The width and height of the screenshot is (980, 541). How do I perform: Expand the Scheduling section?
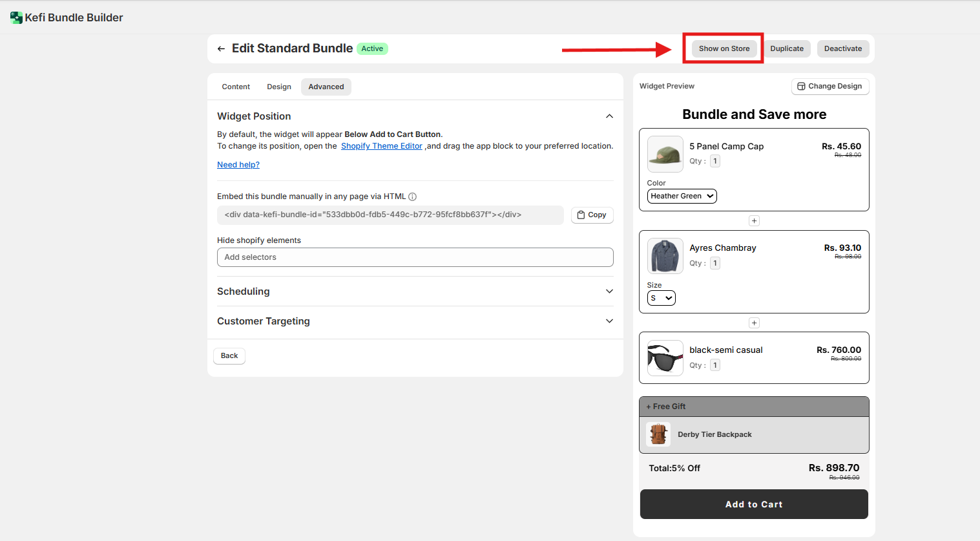pyautogui.click(x=609, y=292)
